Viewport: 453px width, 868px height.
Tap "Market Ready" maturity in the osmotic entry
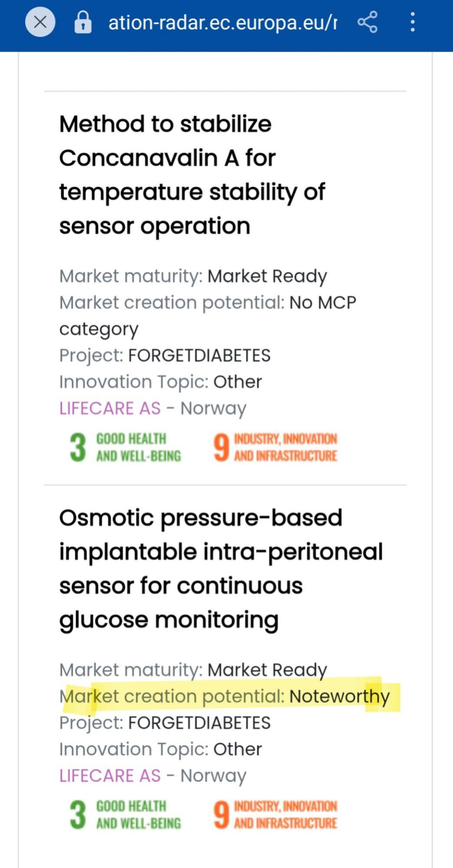(267, 670)
